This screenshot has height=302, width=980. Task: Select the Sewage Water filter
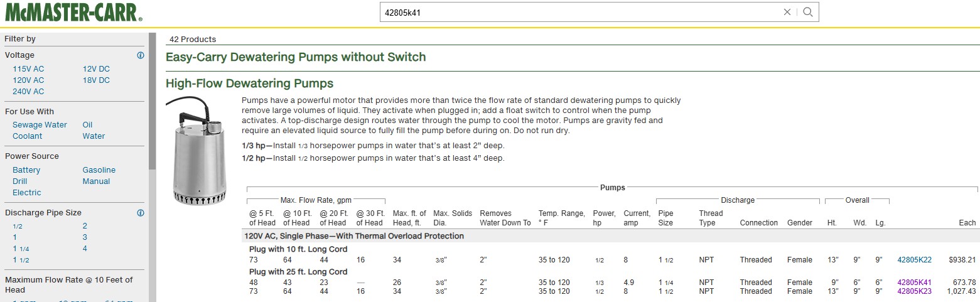pos(40,125)
